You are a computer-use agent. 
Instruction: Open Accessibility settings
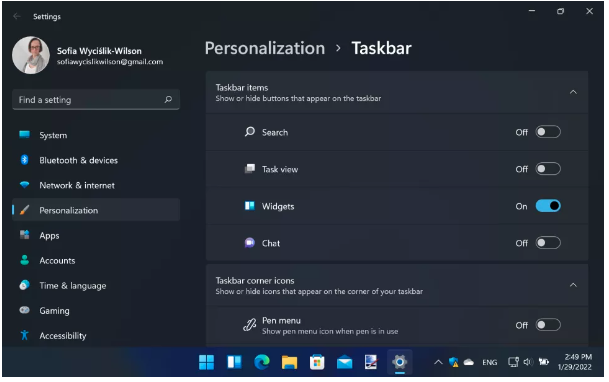pyautogui.click(x=96, y=336)
